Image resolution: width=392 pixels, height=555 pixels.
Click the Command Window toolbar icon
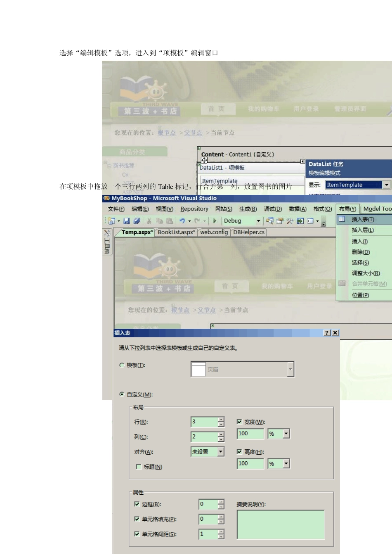310,221
